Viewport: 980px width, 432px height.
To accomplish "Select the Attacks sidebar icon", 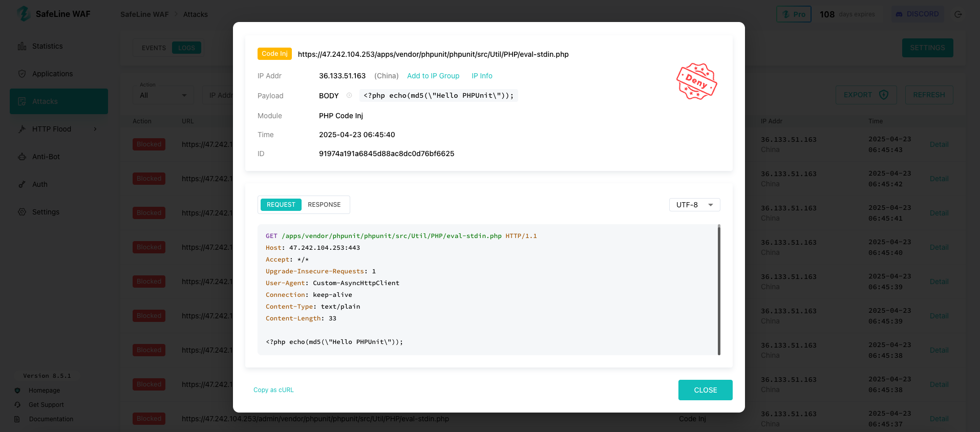I will [x=22, y=101].
